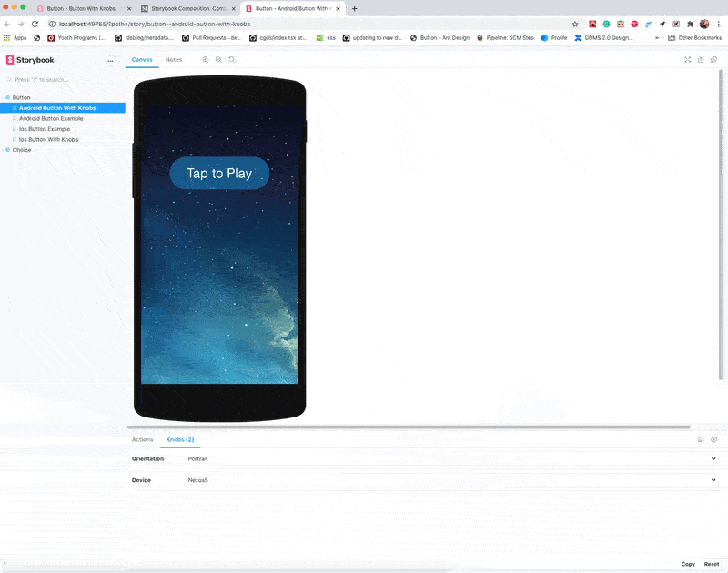Viewport: 728px width, 573px height.
Task: Click the canvas vertical scrollbar
Action: pyautogui.click(x=721, y=225)
